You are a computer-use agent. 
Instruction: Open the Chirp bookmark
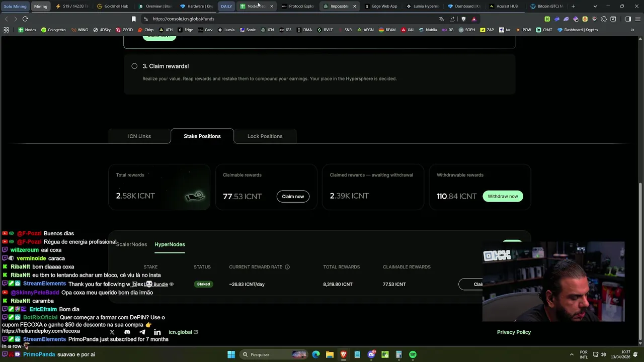(x=145, y=30)
